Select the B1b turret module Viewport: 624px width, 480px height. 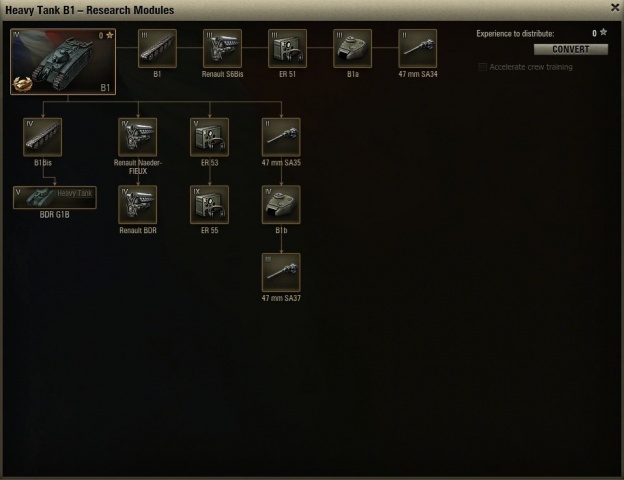pos(281,205)
